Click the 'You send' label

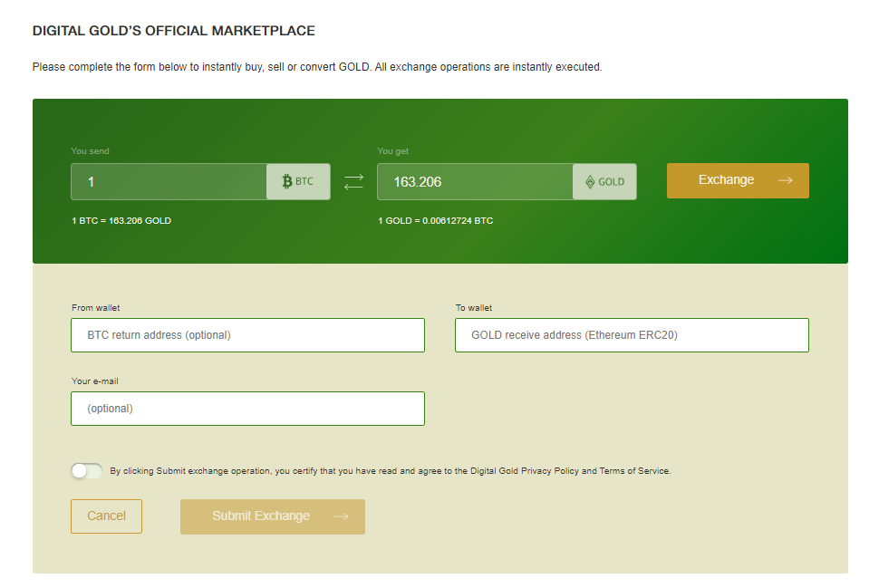click(x=91, y=150)
